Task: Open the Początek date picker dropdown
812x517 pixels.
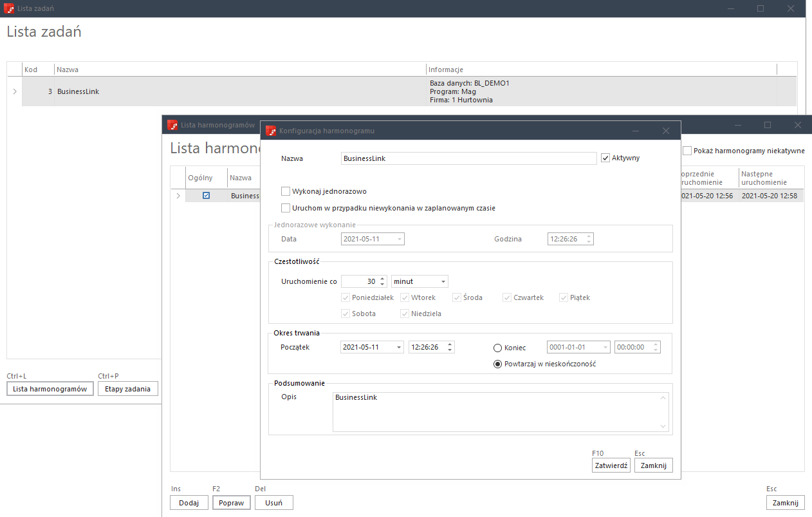Action: click(x=400, y=347)
